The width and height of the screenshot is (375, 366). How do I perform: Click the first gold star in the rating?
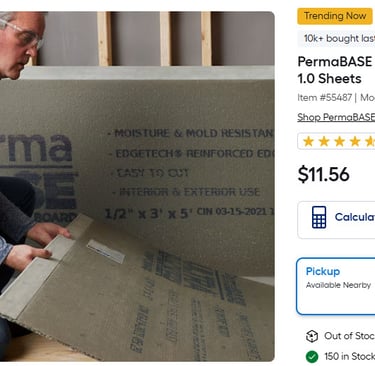tap(308, 141)
